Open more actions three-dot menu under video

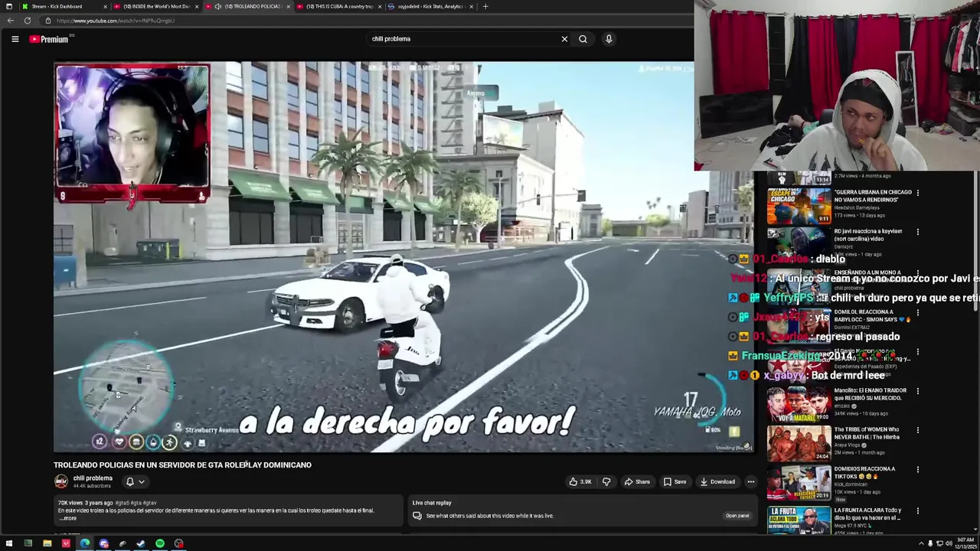pyautogui.click(x=751, y=481)
